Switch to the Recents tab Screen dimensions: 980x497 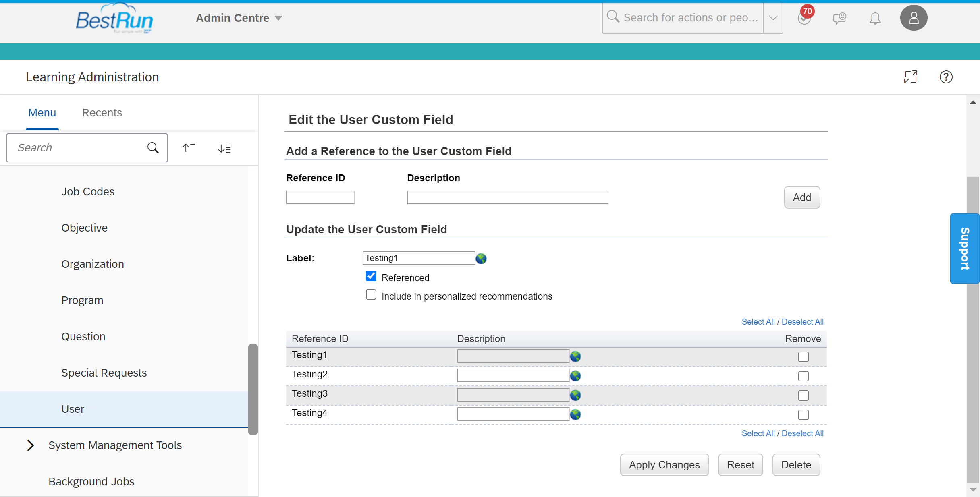click(x=102, y=113)
